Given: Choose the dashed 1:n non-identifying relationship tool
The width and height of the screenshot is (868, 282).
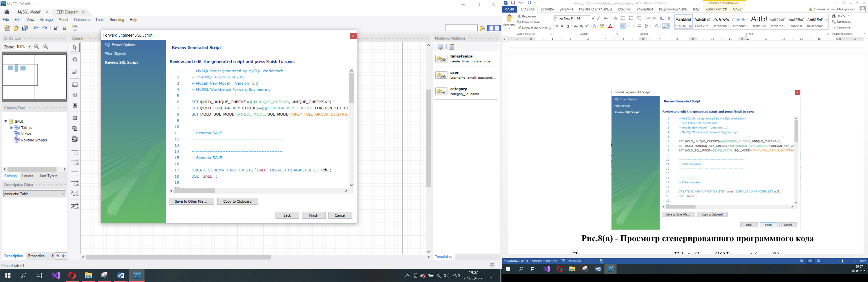Looking at the screenshot, I should coord(75,162).
